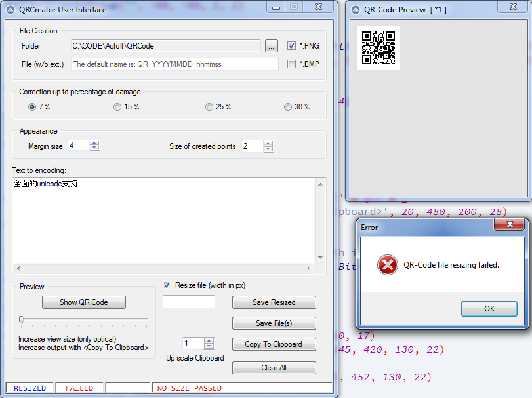532x398 pixels.
Task: Click the Show QR Code button
Action: [x=83, y=302]
